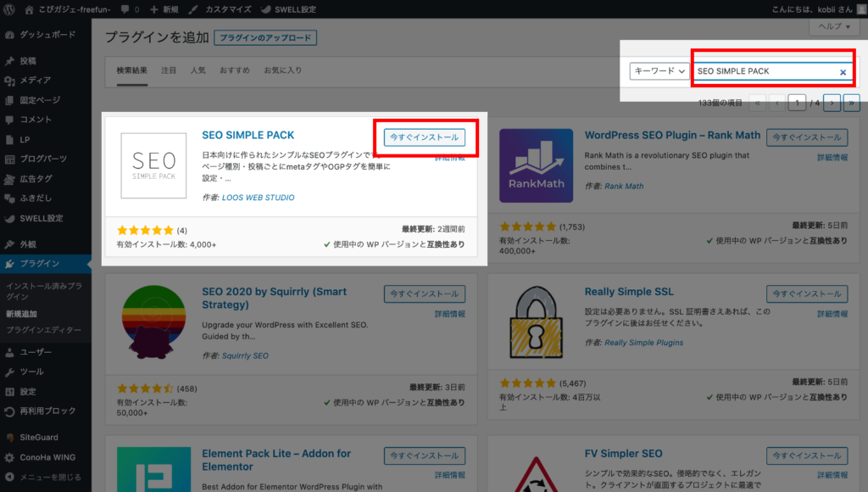Collapse menu via メニューを閉じる

(x=43, y=477)
